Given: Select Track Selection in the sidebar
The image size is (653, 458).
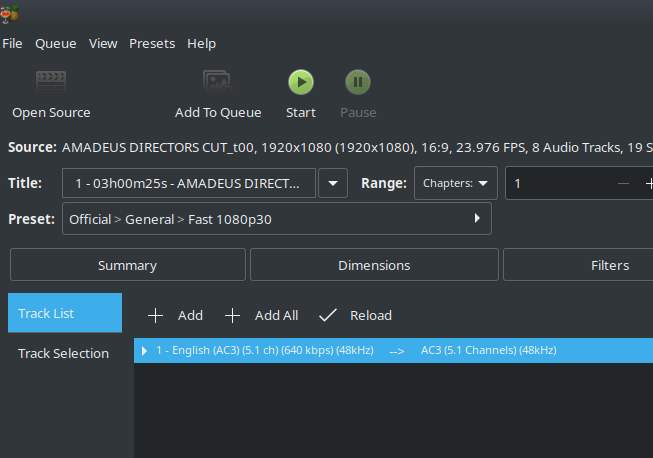Looking at the screenshot, I should tap(64, 353).
